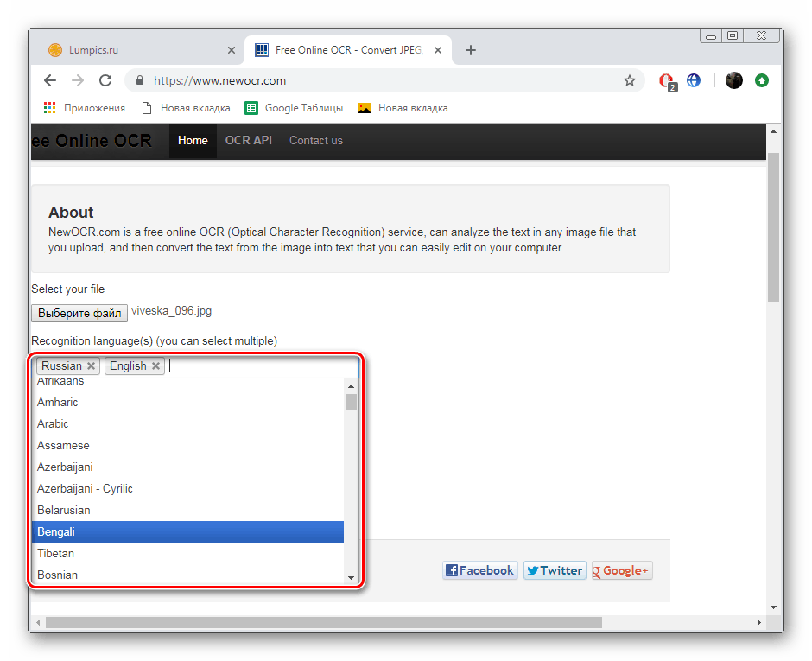Click the page scroll down arrow

coord(774,607)
